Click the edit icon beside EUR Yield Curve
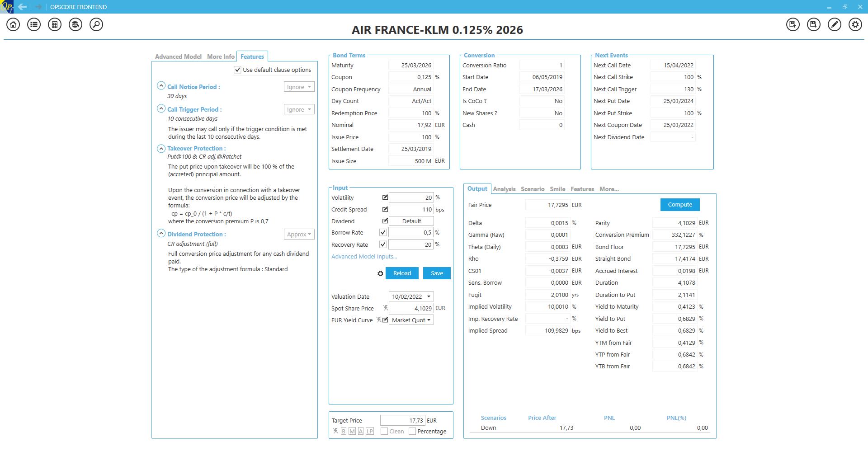Screen dimensions: 868x470 pyautogui.click(x=385, y=320)
